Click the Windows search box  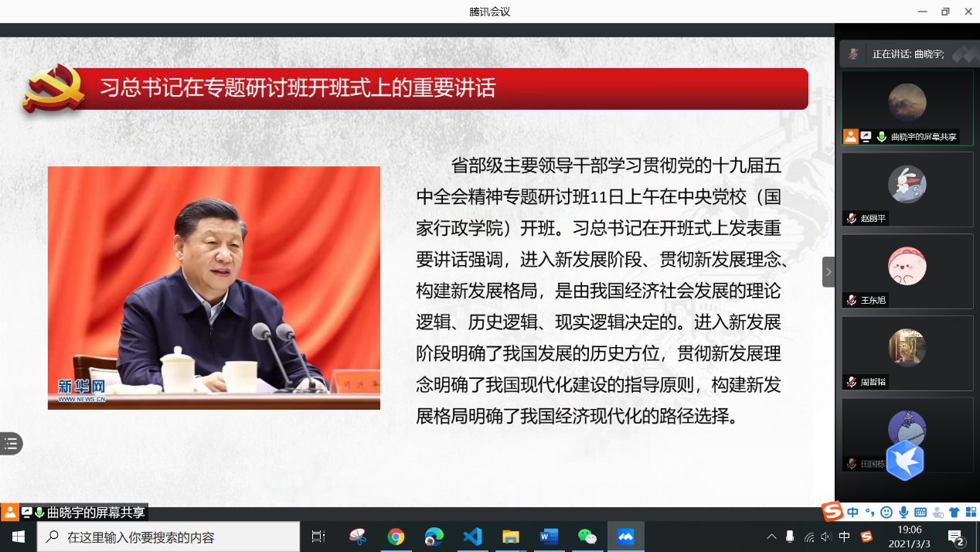pos(168,537)
